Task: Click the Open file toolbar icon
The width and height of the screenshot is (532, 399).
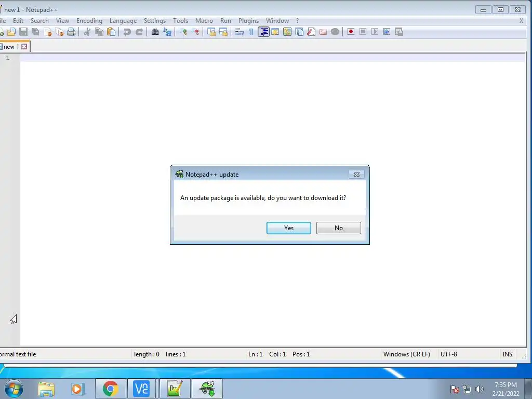Action: 11,32
